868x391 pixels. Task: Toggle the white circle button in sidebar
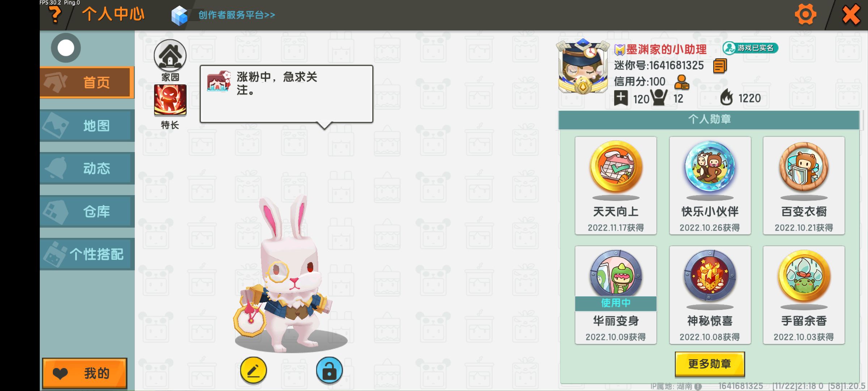click(66, 48)
